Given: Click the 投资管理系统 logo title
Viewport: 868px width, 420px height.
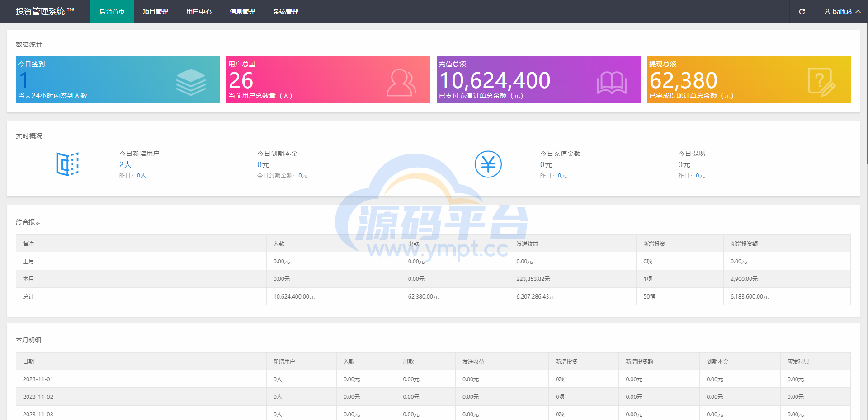Looking at the screenshot, I should (x=41, y=12).
